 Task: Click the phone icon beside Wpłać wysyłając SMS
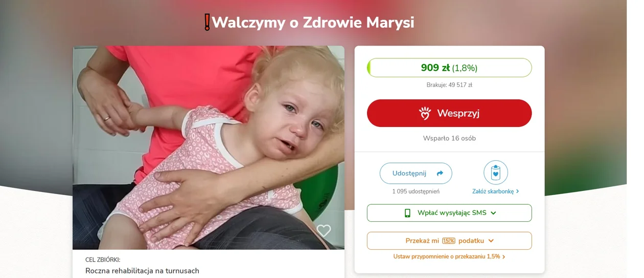[x=407, y=213]
